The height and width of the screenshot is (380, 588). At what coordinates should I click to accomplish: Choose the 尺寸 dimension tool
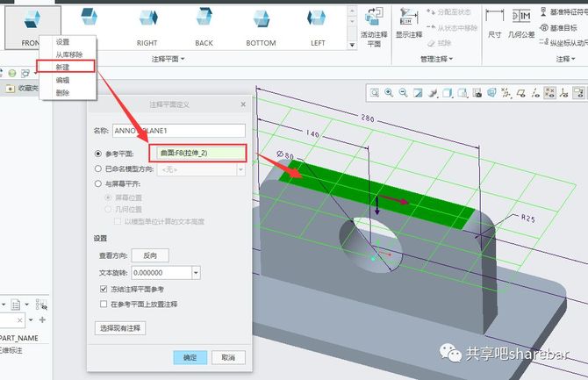click(x=494, y=24)
